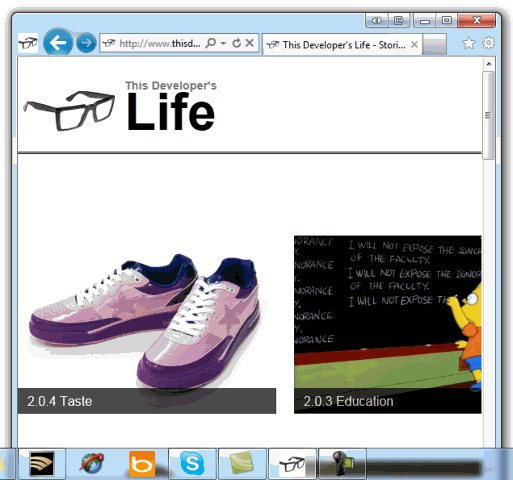
Task: Open the 2.0.4 Taste episode link
Action: pos(59,401)
